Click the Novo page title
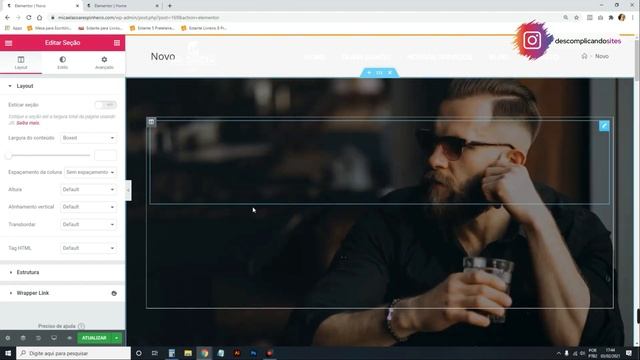 [163, 56]
